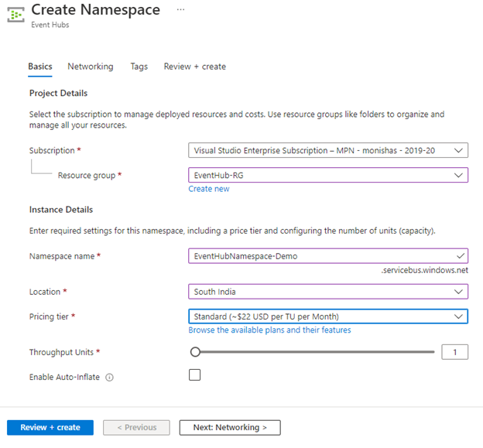
Task: Click the Previous button
Action: (136, 427)
